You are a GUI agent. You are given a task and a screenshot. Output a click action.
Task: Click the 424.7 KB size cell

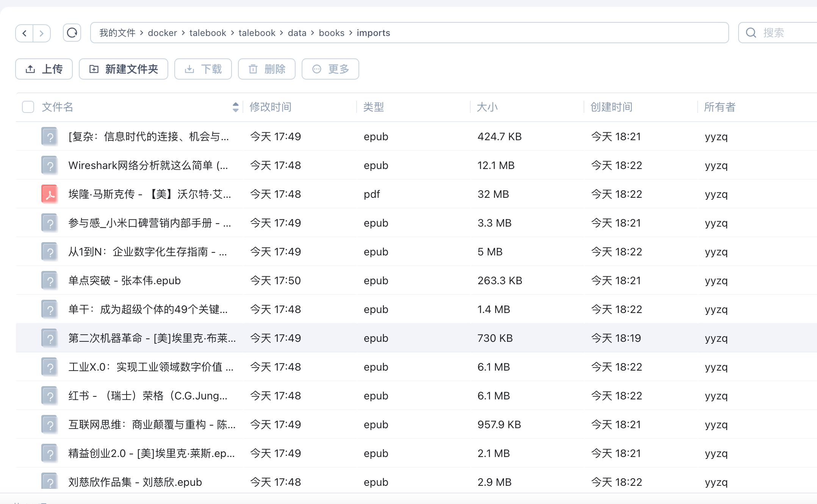click(x=499, y=136)
